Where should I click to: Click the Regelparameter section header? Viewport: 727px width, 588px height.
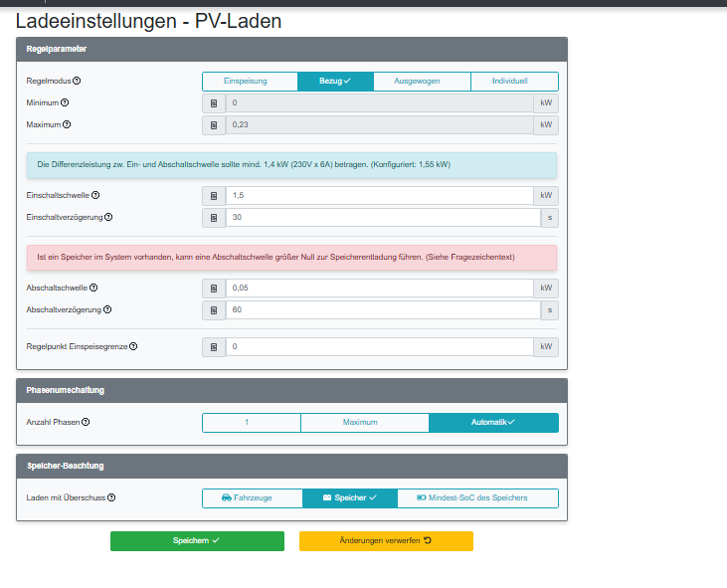pyautogui.click(x=291, y=49)
